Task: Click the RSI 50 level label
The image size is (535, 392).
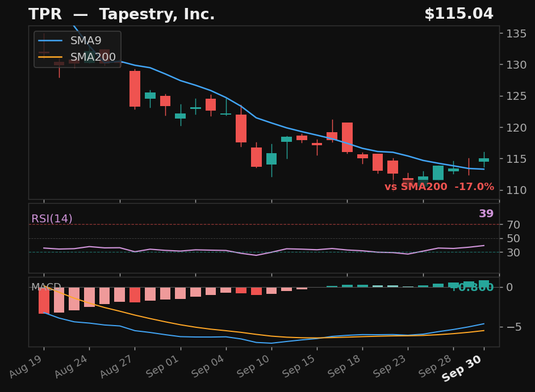Action: [513, 239]
